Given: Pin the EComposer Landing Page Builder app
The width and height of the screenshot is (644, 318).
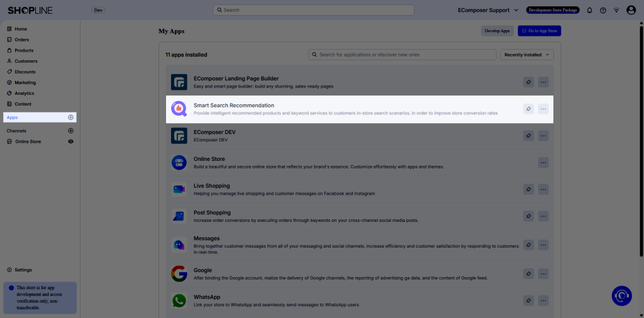Looking at the screenshot, I should coord(528,82).
